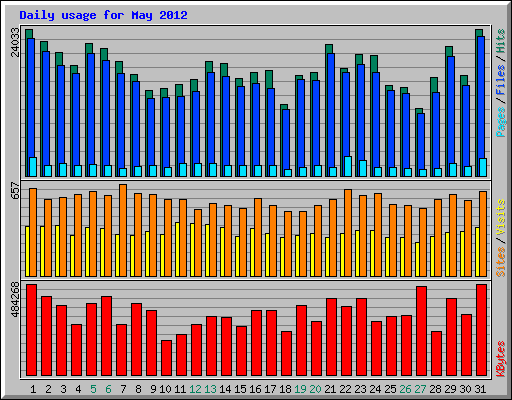512x400 pixels.
Task: Click the red KBytes bar for day 28
Action: (x=436, y=353)
